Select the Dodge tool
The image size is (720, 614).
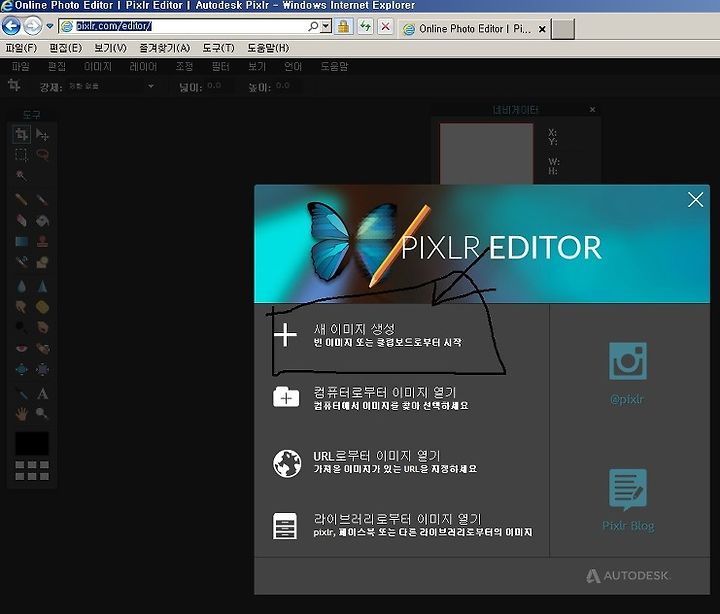(21, 327)
